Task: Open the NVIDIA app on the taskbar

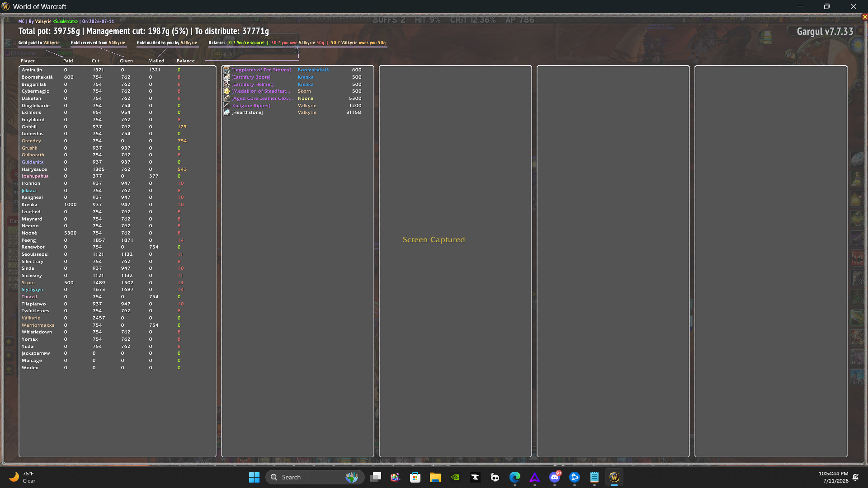Action: (455, 477)
